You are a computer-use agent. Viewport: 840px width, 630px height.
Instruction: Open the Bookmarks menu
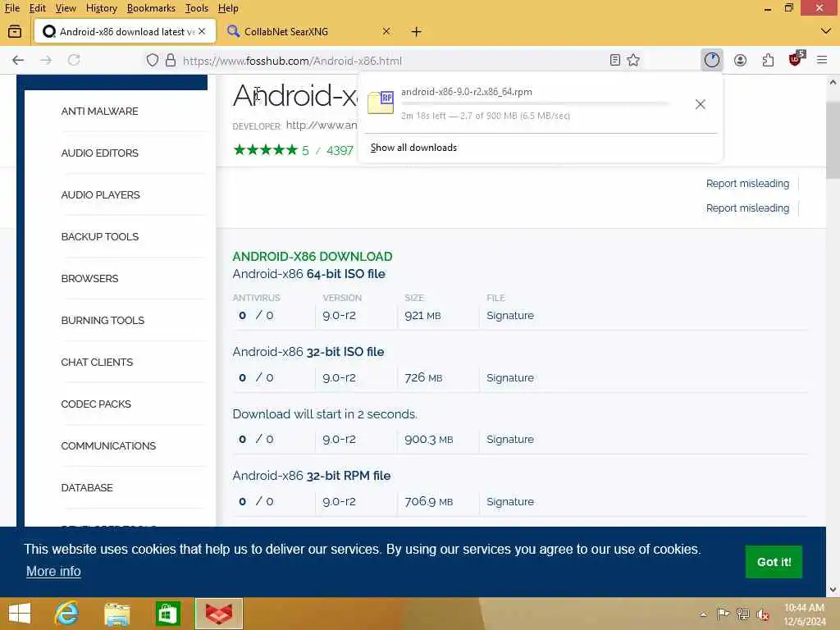click(x=151, y=8)
